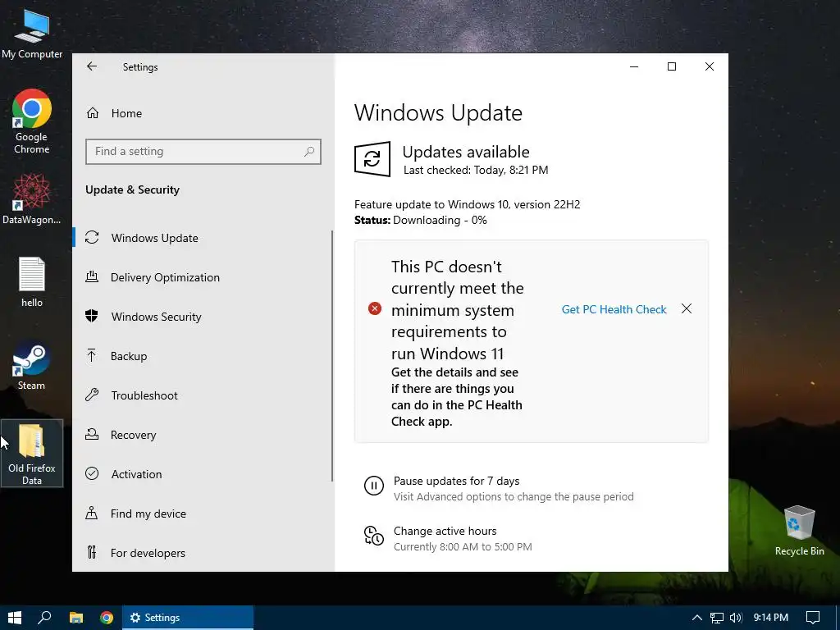Viewport: 840px width, 630px height.
Task: Open Find my device settings
Action: click(148, 514)
